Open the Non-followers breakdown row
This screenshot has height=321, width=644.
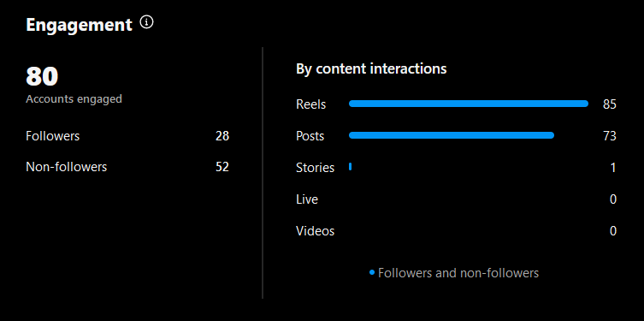click(127, 167)
